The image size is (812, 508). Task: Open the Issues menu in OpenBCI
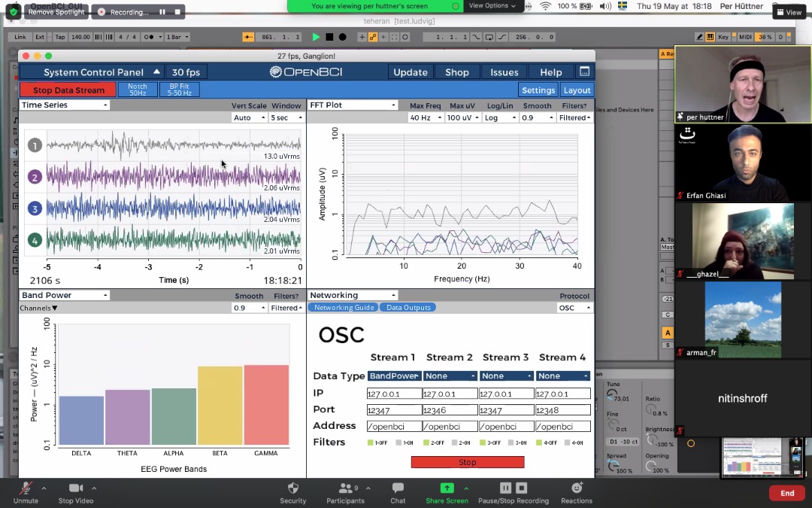(x=504, y=72)
